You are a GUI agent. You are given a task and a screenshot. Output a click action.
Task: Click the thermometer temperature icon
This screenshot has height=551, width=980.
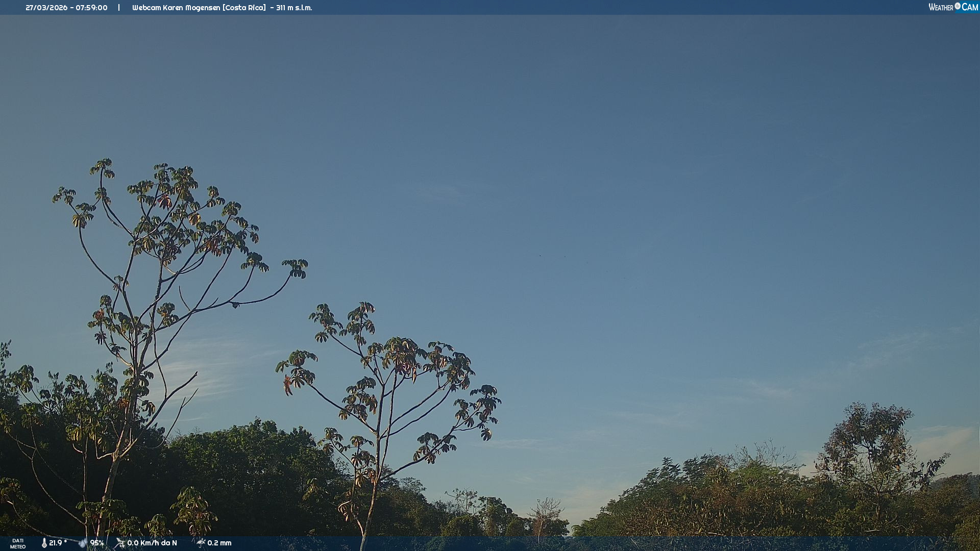click(x=44, y=543)
